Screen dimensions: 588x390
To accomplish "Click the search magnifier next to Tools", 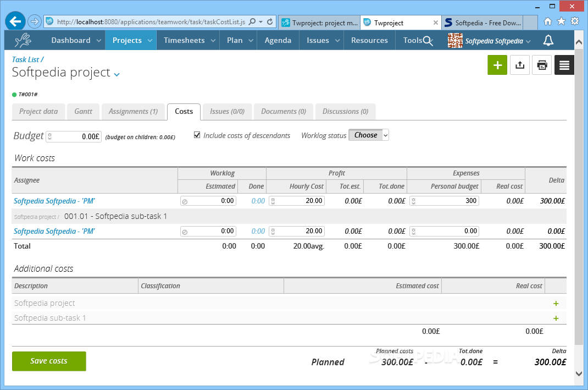I will (x=428, y=41).
